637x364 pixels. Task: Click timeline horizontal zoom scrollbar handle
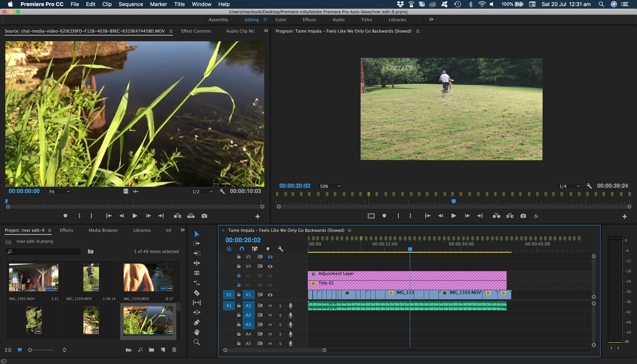pyautogui.click(x=324, y=350)
